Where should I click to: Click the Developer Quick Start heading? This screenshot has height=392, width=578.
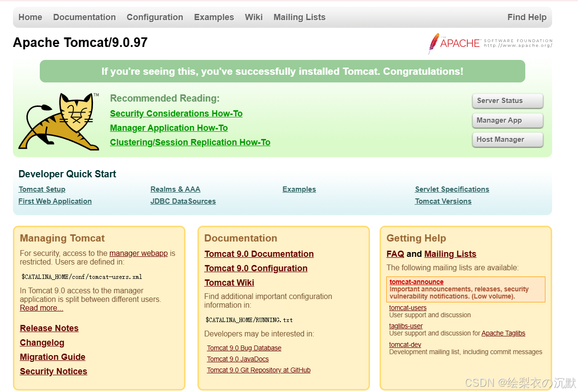[x=67, y=174]
